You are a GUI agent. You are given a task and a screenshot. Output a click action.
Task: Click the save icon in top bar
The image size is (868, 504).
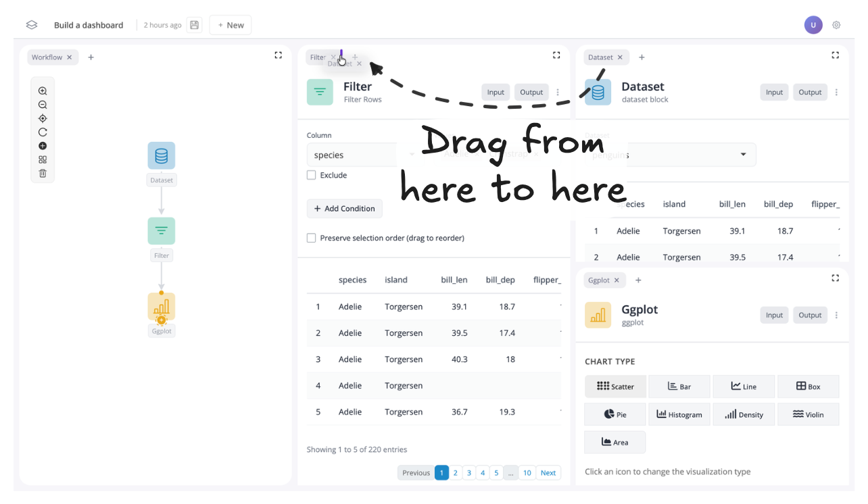tap(195, 25)
